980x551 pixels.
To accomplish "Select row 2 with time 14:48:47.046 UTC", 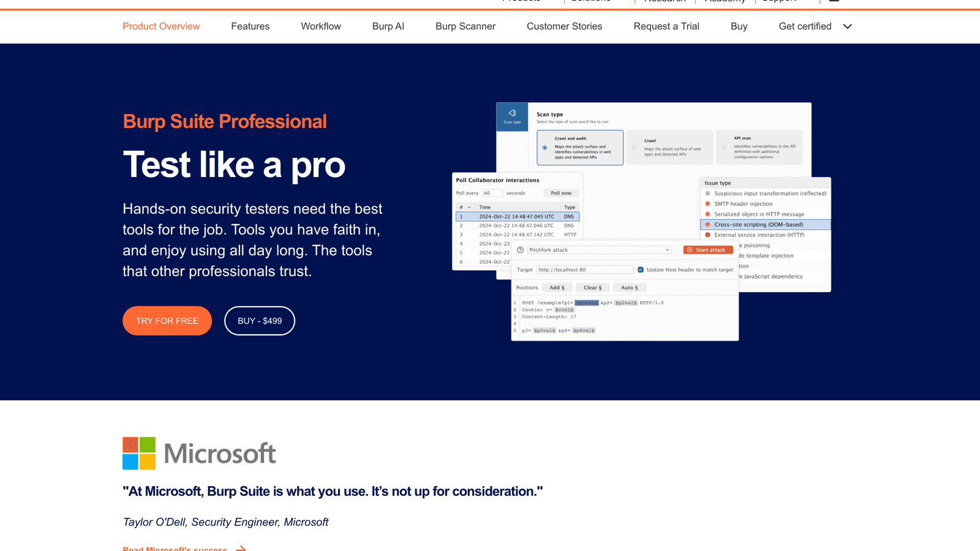I will (x=518, y=226).
